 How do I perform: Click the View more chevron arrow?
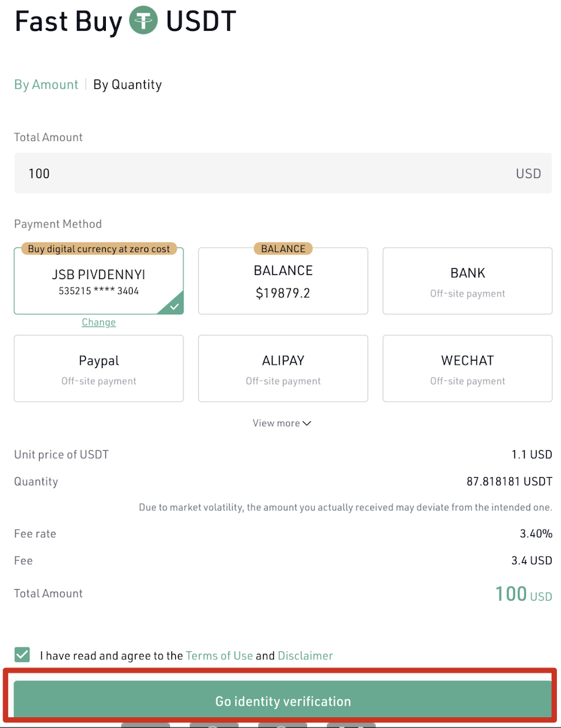coord(307,423)
